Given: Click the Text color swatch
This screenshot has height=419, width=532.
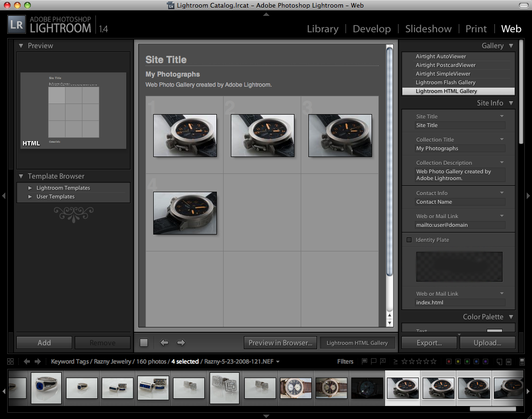Looking at the screenshot, I should pyautogui.click(x=494, y=330).
